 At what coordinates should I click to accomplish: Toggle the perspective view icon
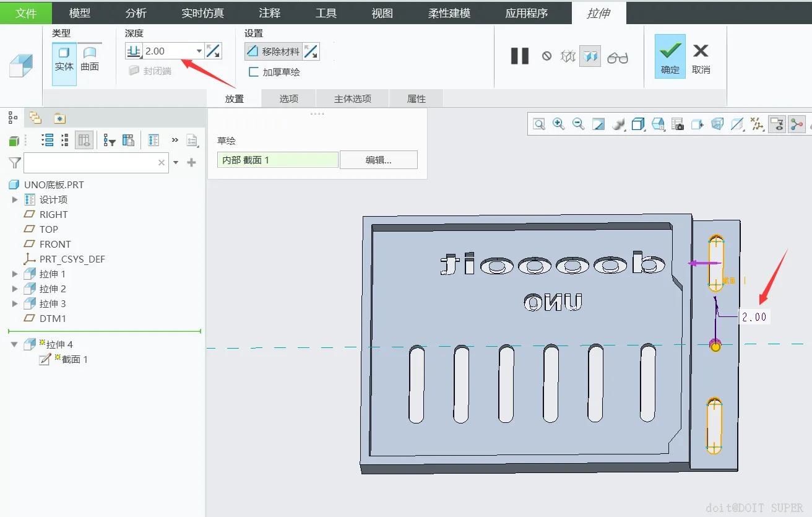coord(717,124)
